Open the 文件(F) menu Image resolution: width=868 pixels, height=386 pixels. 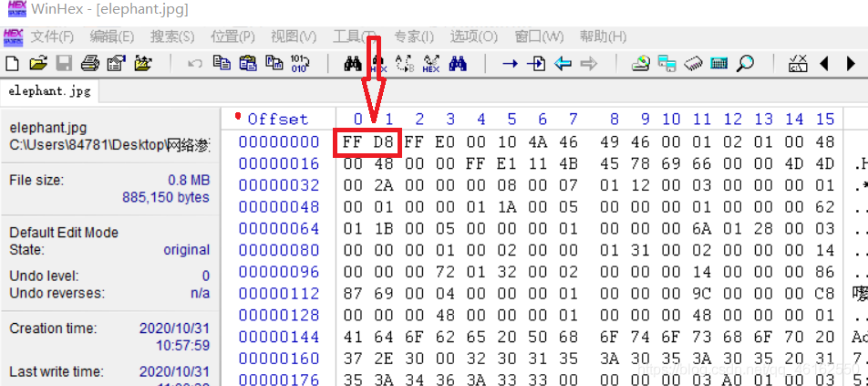tap(52, 37)
